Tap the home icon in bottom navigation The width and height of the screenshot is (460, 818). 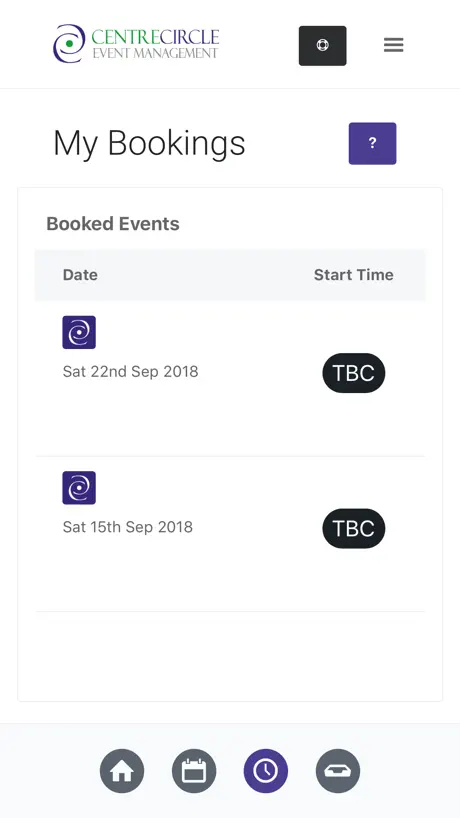(122, 771)
